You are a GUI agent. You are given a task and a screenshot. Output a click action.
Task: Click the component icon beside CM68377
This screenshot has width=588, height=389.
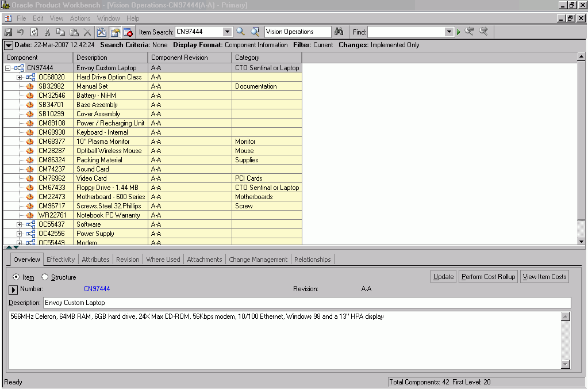tap(30, 142)
